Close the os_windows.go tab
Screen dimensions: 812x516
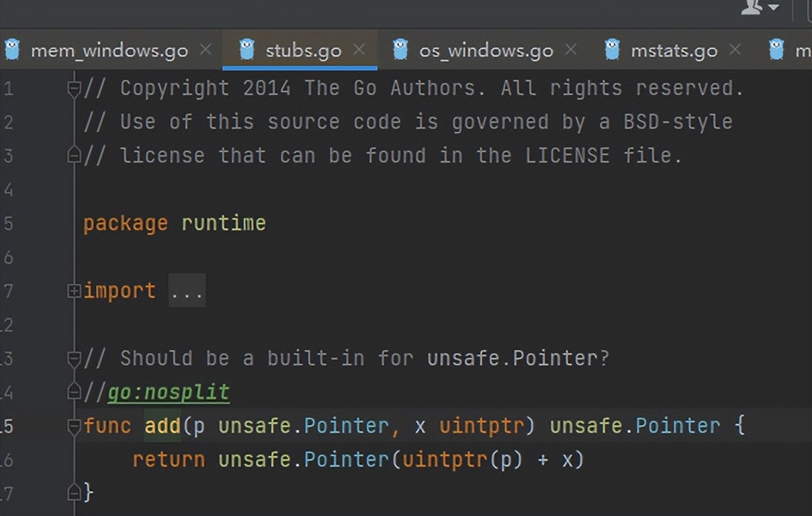tap(571, 49)
